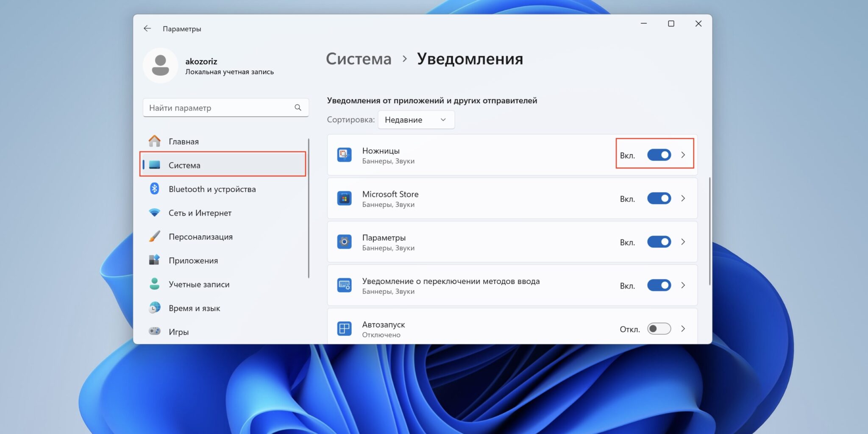Open the Сортировка Недавние dropdown
Image resolution: width=868 pixels, height=434 pixels.
coord(415,120)
